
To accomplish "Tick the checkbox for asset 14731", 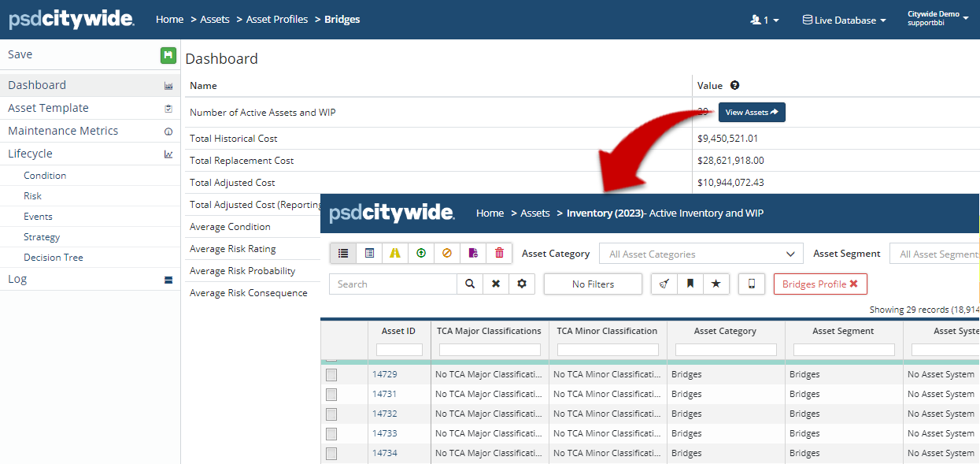I will (331, 395).
